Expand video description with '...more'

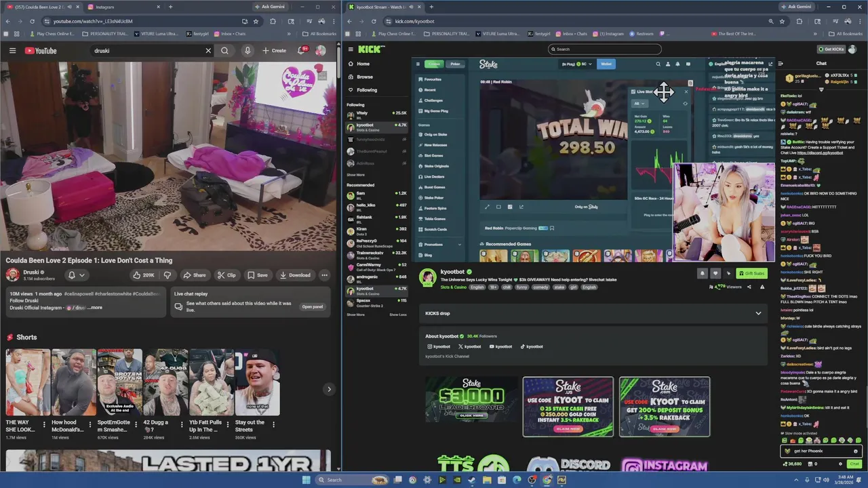95,308
